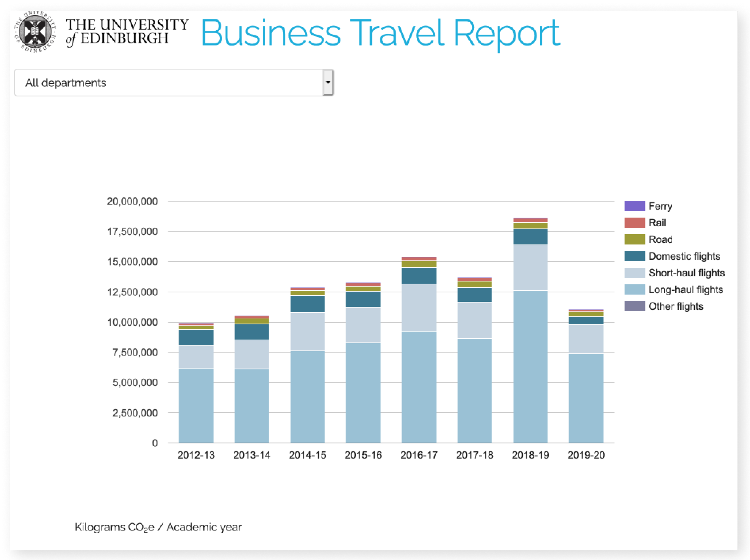Screen dimensions: 750x560
Task: Click the Ferry legend color swatch
Action: [x=635, y=206]
